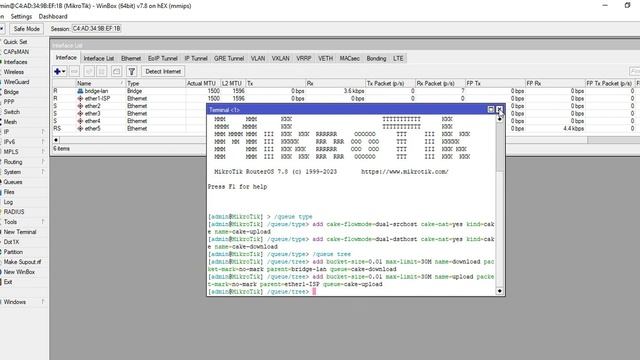Click the ether3 ethernet icon
Viewport: 640px width, 360px height.
pos(80,113)
